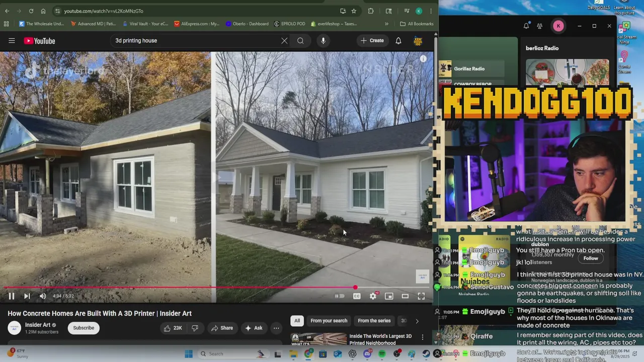This screenshot has width=644, height=362.
Task: Open Spotify notifications bell
Action: point(526,26)
